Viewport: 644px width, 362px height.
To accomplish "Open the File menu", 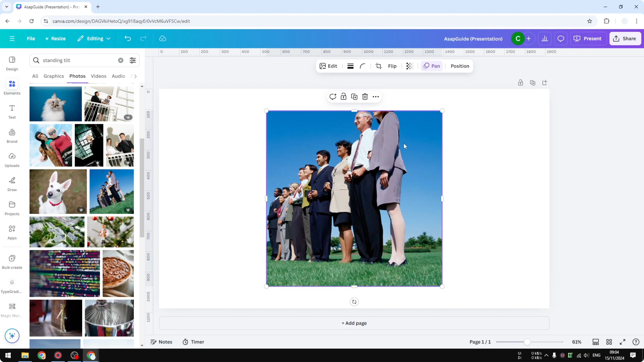I will coord(31,38).
